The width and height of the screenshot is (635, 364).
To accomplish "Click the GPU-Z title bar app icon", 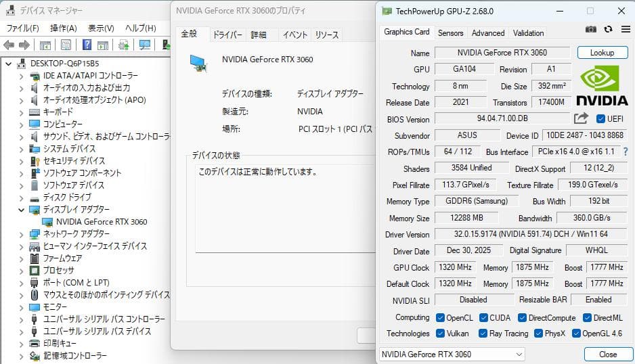I will [387, 12].
